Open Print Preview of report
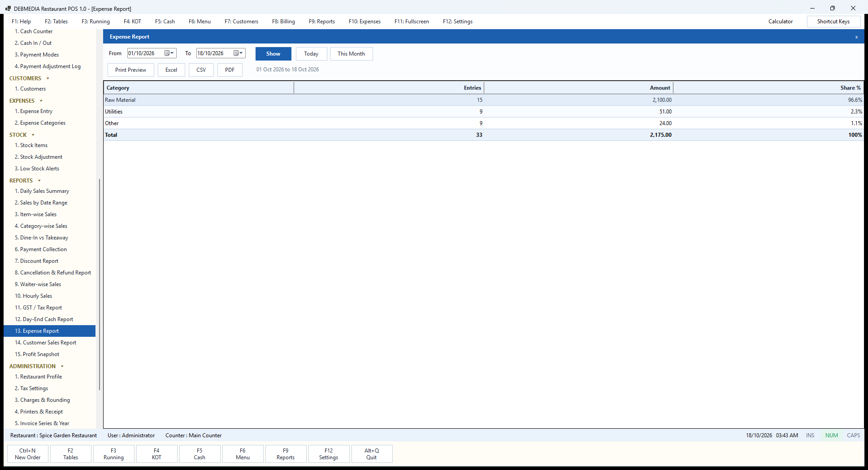Viewport: 868px width, 470px height. click(x=130, y=70)
